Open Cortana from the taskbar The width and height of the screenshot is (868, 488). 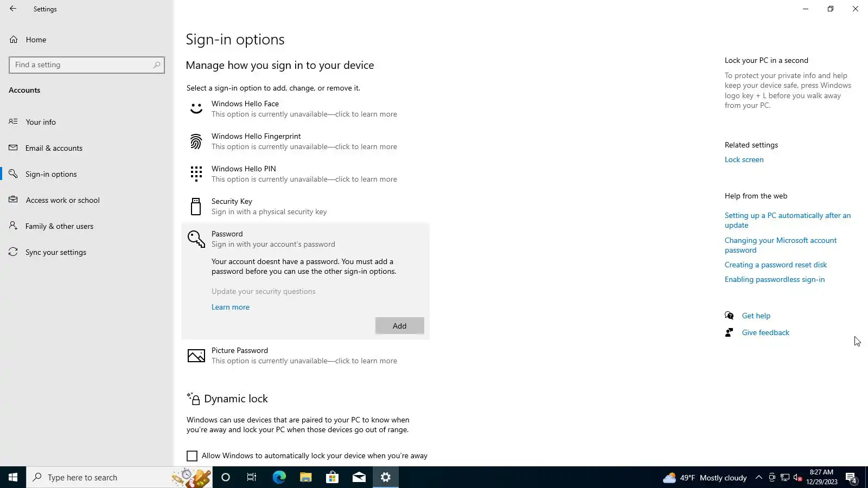click(x=226, y=477)
